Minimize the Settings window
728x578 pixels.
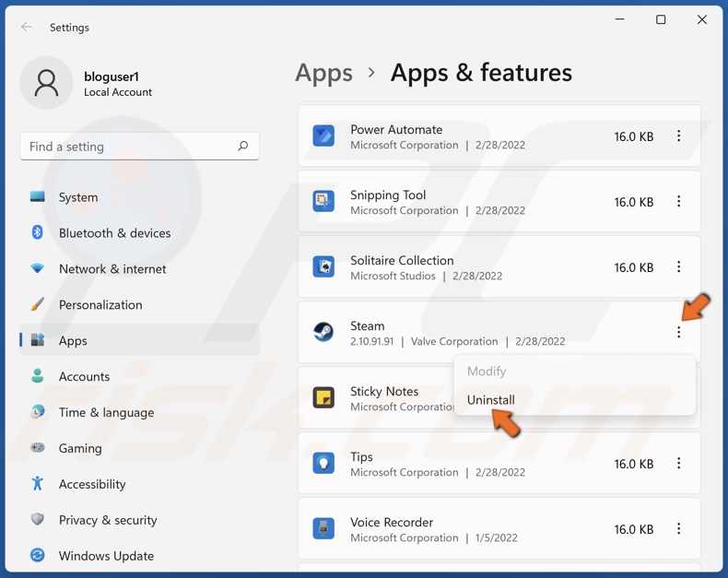[619, 19]
